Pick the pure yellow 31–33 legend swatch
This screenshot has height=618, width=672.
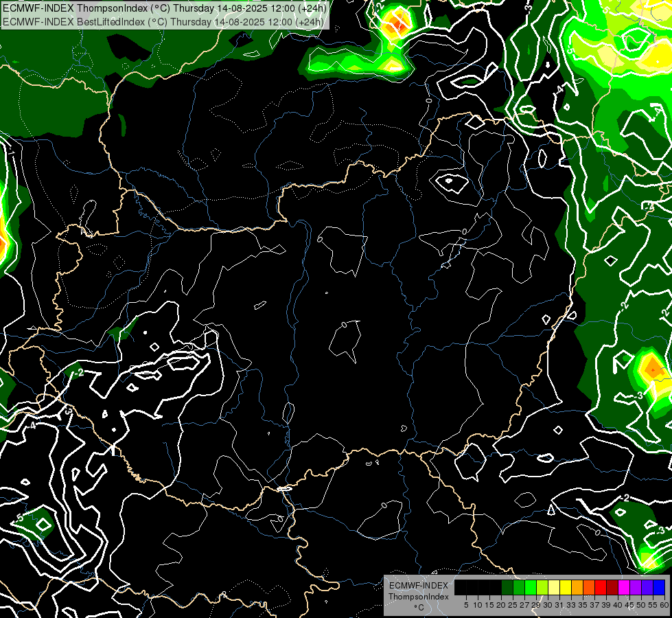pos(566,587)
